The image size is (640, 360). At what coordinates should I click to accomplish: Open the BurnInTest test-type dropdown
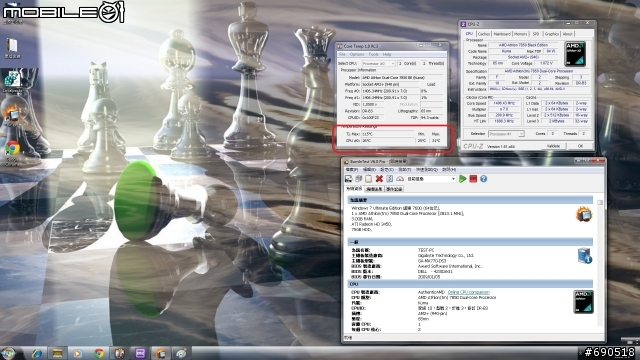coord(431,179)
